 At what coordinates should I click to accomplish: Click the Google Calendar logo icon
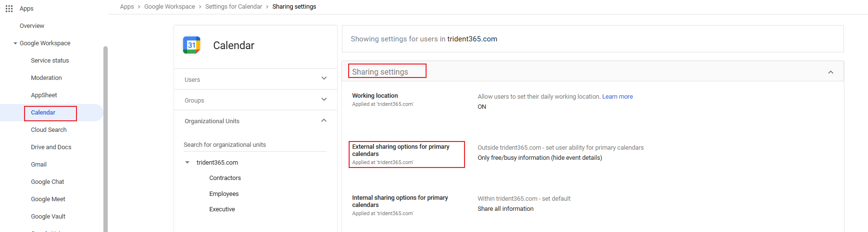pyautogui.click(x=191, y=45)
